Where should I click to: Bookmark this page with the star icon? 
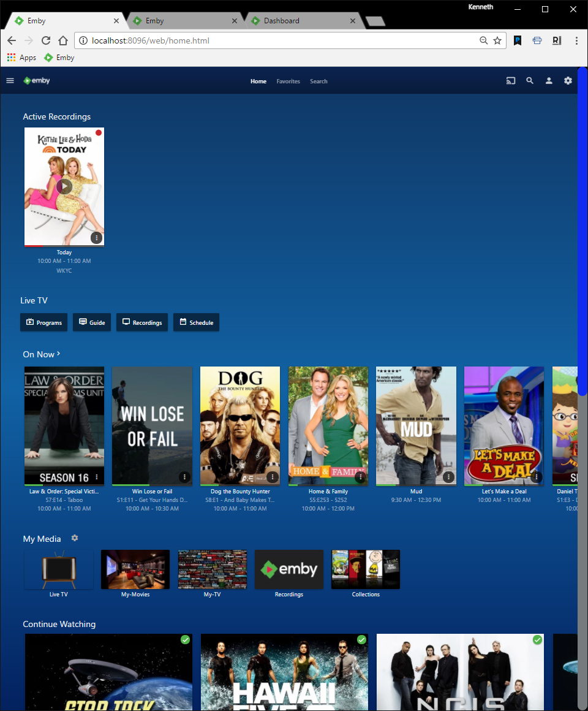click(497, 40)
